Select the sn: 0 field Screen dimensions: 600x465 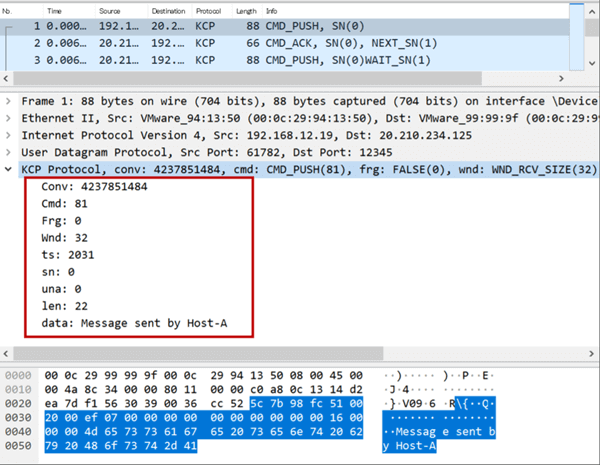click(x=58, y=272)
